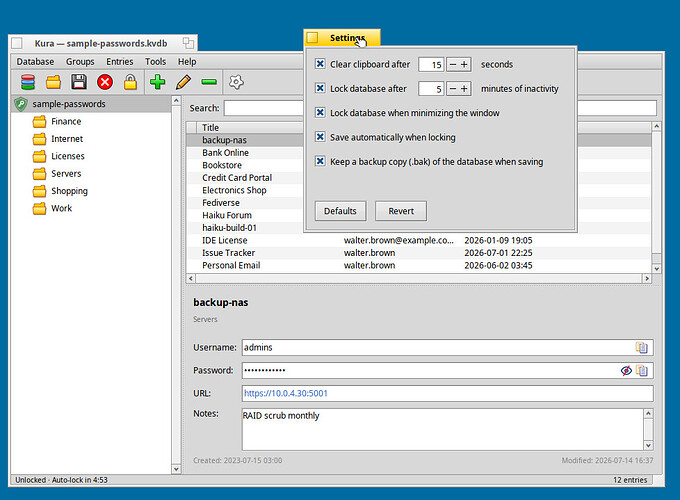Click the clipboard seconds value field
This screenshot has height=500, width=680.
pyautogui.click(x=431, y=65)
